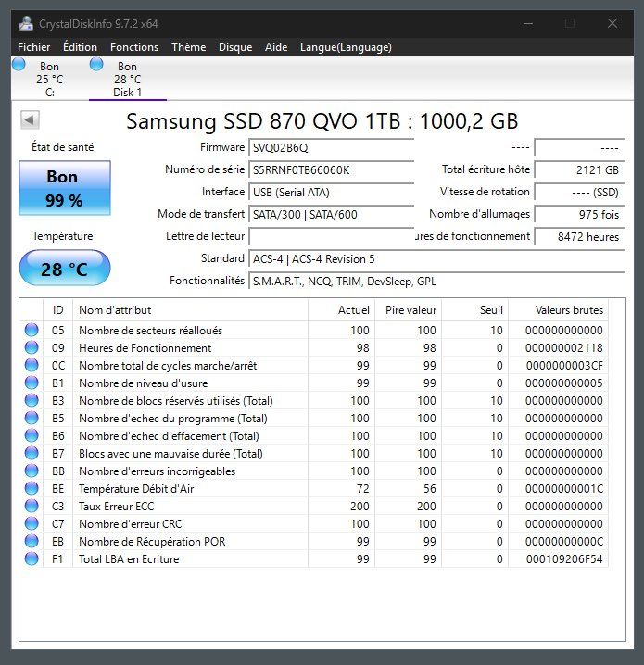
Task: Minimize the CrystalDiskInfo window
Action: (528, 23)
